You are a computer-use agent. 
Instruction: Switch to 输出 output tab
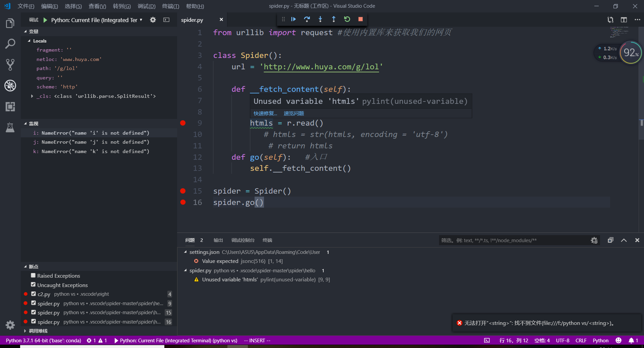click(x=218, y=240)
